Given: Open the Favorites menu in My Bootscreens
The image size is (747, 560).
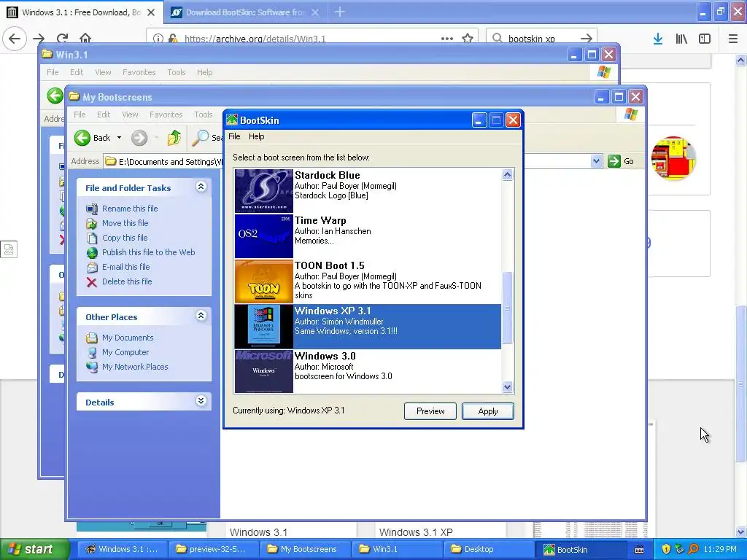Looking at the screenshot, I should [x=166, y=114].
